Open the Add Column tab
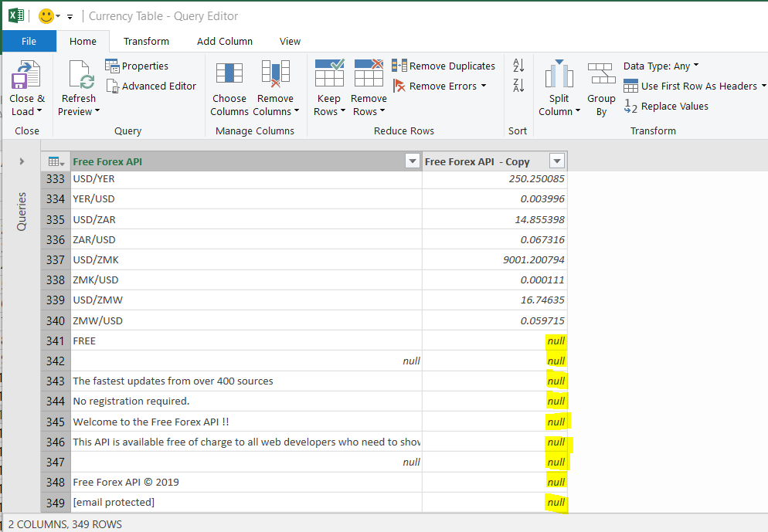The height and width of the screenshot is (532, 768). pos(225,41)
